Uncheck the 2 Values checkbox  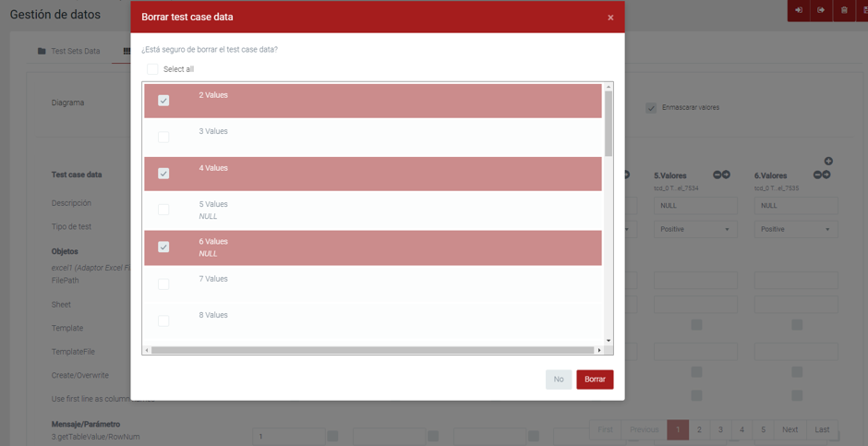pos(163,101)
